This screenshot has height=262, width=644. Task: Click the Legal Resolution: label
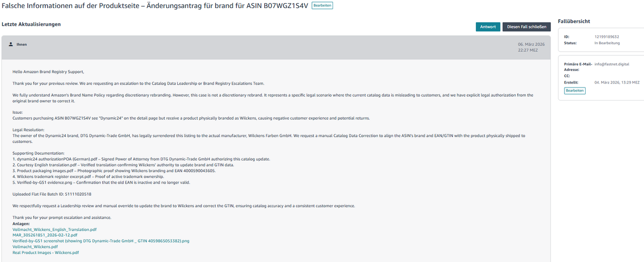pyautogui.click(x=29, y=130)
